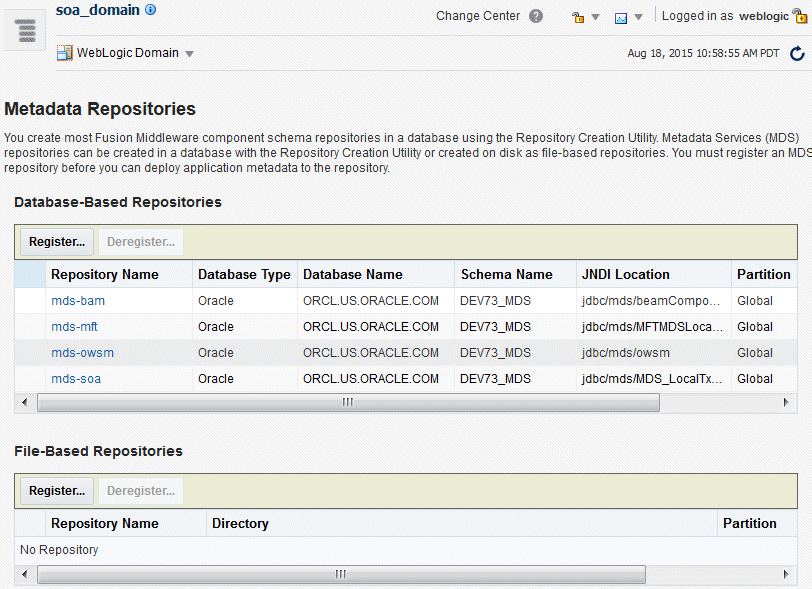
Task: Select the row selector cell for mds-bam
Action: (30, 301)
